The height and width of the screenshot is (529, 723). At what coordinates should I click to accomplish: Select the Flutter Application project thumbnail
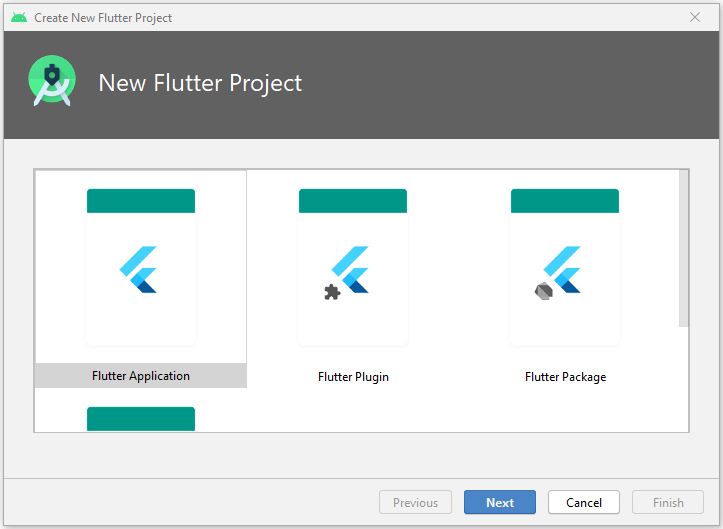pos(141,267)
